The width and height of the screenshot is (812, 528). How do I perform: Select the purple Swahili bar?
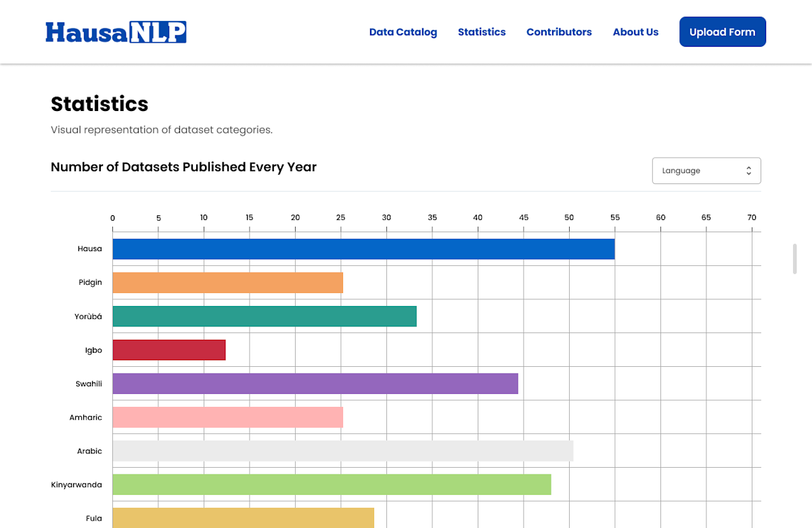pos(315,383)
